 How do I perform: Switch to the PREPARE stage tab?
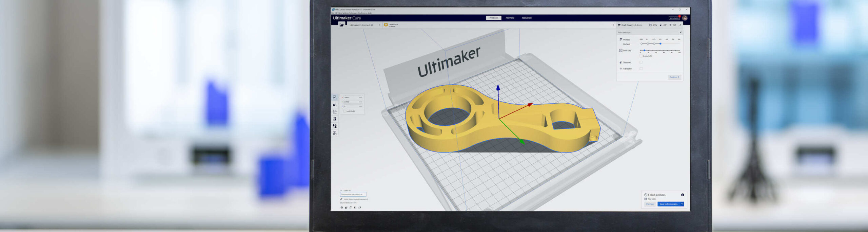tap(493, 18)
